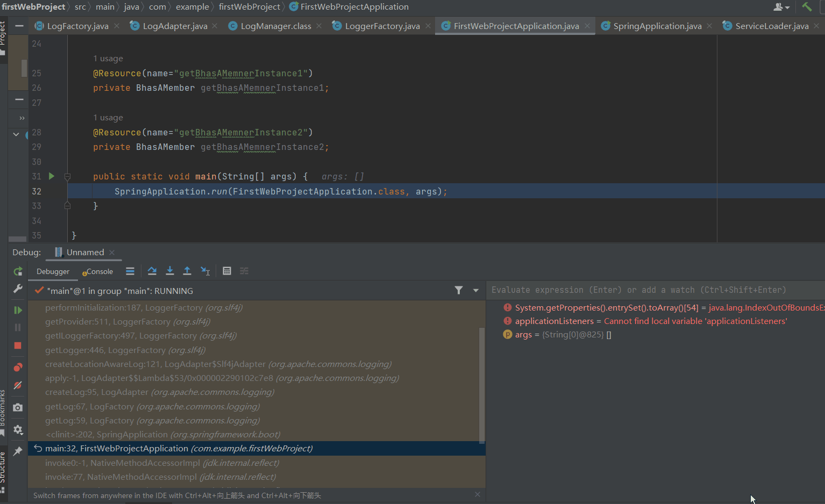The image size is (825, 504).
Task: Open the Bookmarks tool window
Action: click(x=3, y=412)
